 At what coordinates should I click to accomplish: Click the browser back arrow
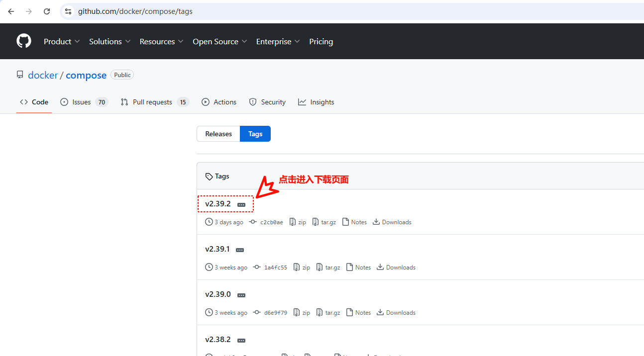point(11,11)
